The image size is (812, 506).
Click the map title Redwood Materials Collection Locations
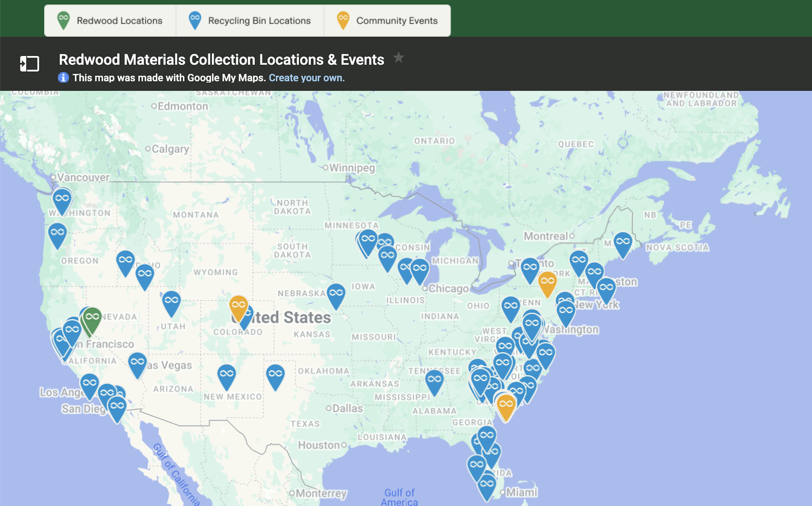click(221, 60)
